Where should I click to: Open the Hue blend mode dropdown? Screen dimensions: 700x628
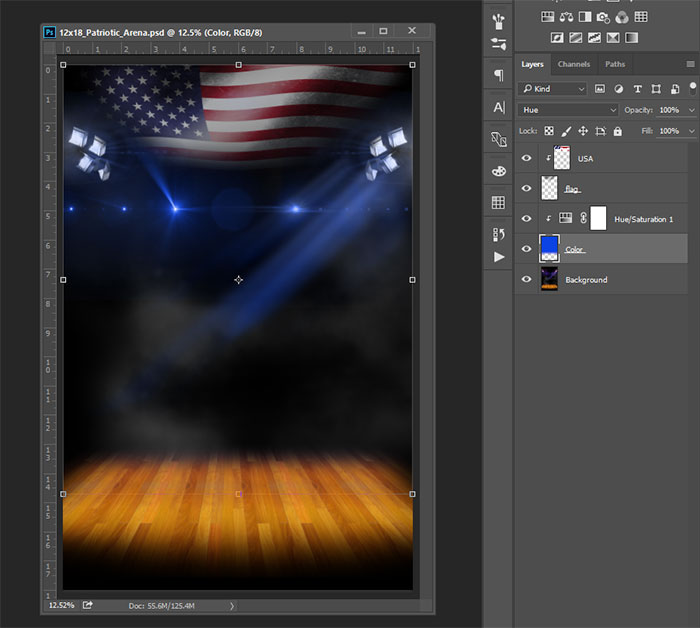[568, 110]
